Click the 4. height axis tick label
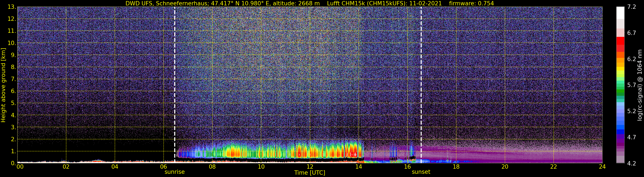The height and width of the screenshot is (177, 644). [13, 115]
